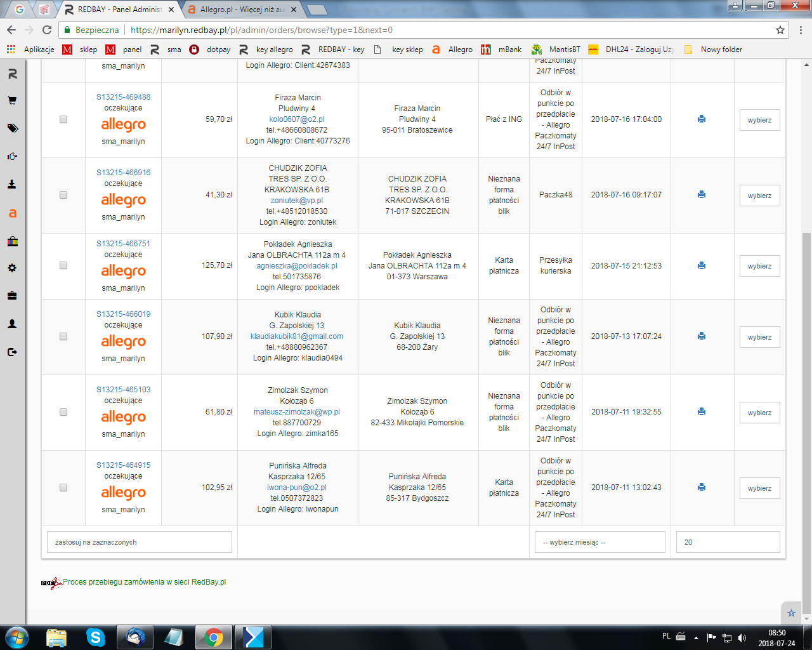Expand the 'wybierz miesiąc' month dropdown
Viewport: 812px width, 650px height.
click(x=599, y=542)
